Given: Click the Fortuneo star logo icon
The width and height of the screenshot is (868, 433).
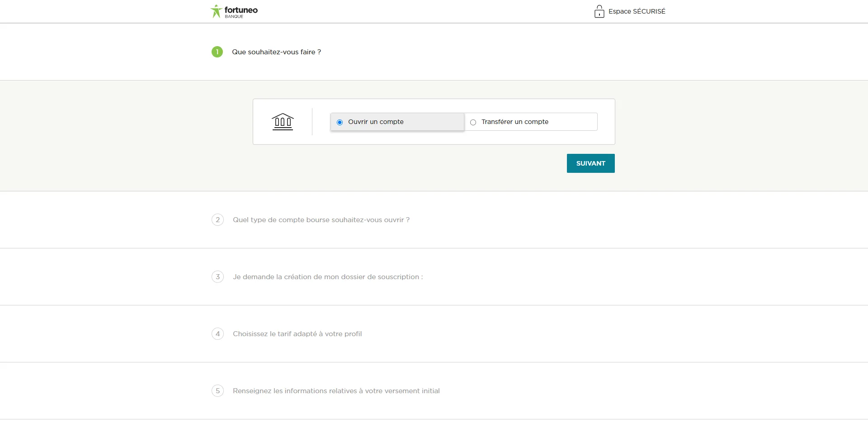Looking at the screenshot, I should point(216,11).
